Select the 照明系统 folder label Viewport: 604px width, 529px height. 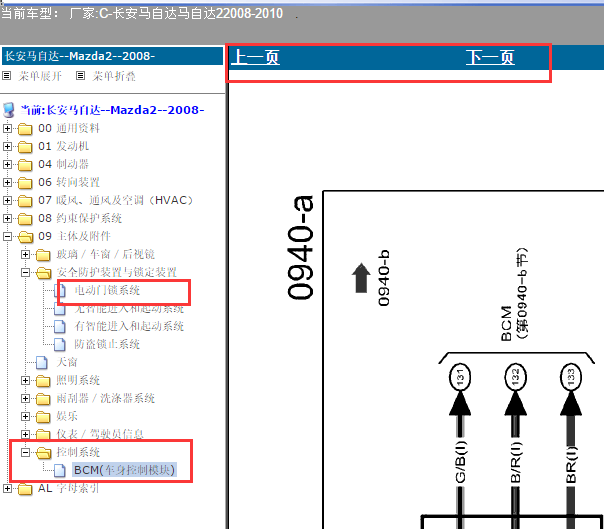(x=78, y=380)
